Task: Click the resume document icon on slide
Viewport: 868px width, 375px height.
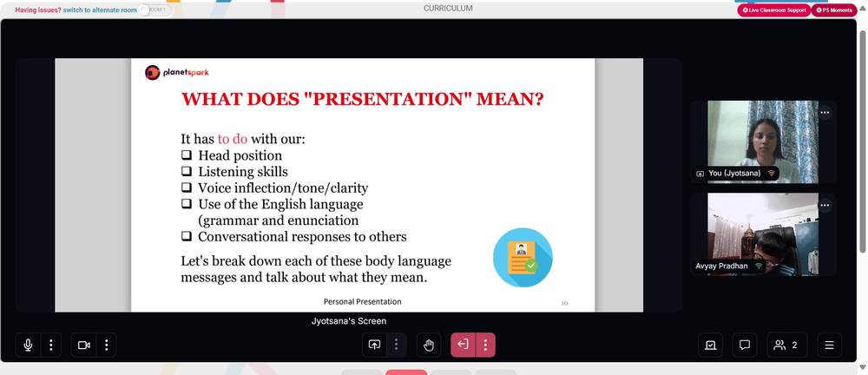Action: [x=523, y=258]
